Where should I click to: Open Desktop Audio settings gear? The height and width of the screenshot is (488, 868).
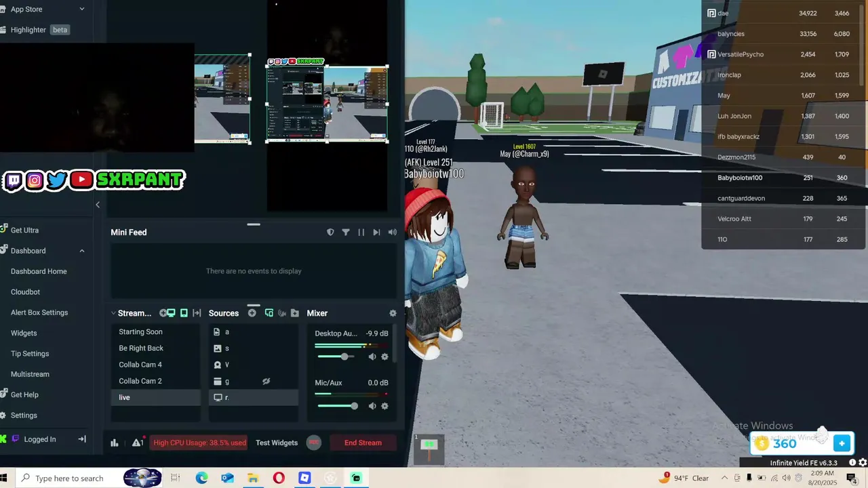[384, 357]
